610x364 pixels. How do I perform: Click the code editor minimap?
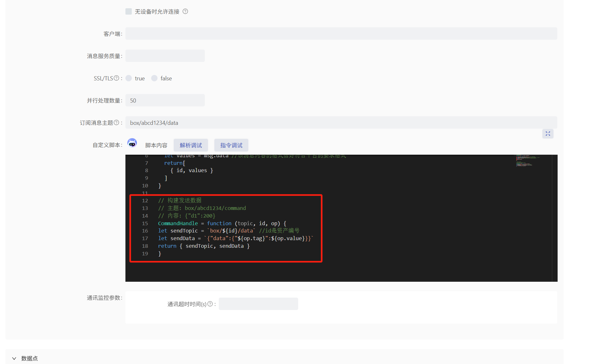pos(528,160)
